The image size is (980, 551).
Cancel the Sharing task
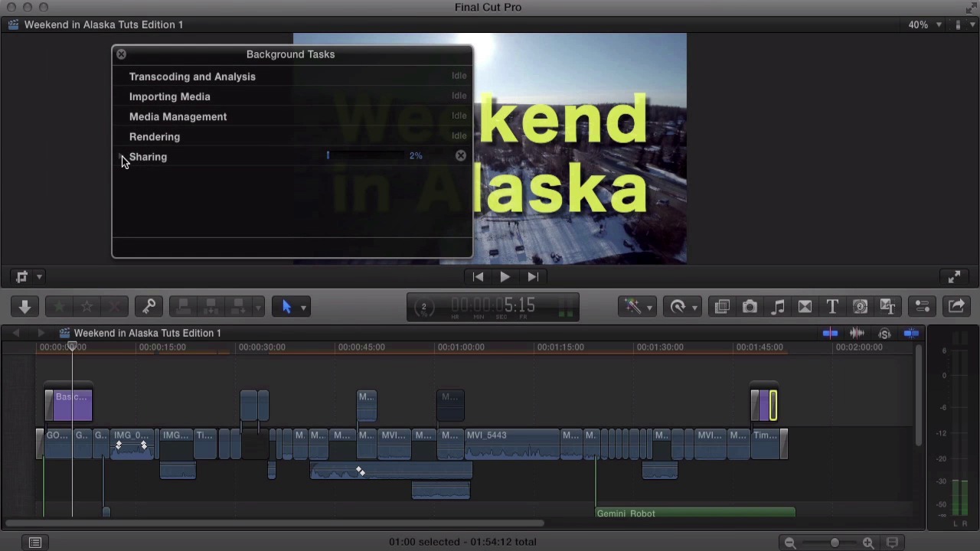(x=460, y=155)
